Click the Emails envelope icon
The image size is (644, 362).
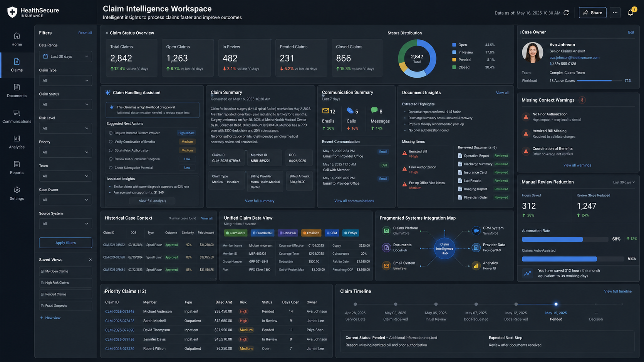tap(325, 111)
